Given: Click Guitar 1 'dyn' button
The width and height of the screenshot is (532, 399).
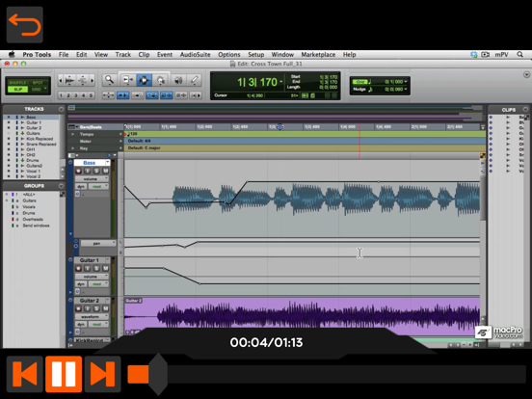Looking at the screenshot, I should [x=81, y=284].
